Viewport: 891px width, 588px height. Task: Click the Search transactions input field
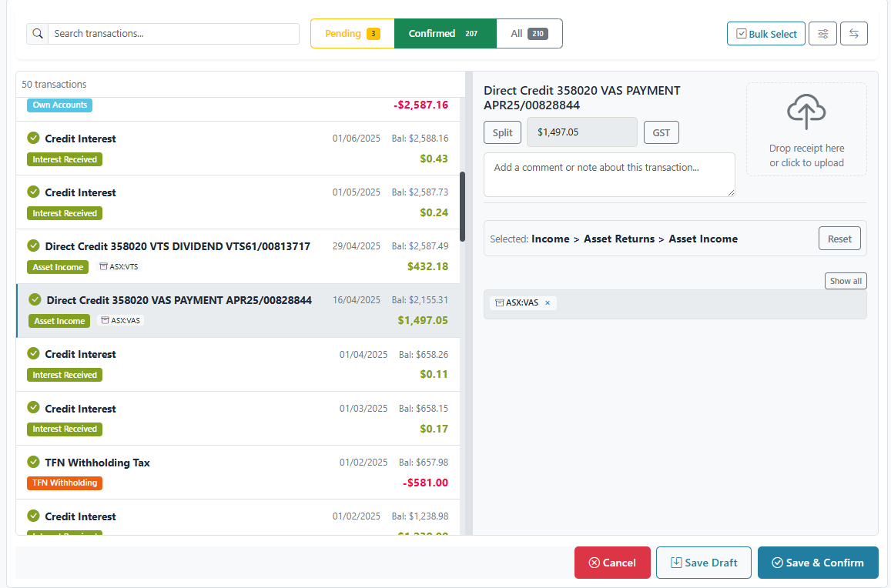[173, 34]
